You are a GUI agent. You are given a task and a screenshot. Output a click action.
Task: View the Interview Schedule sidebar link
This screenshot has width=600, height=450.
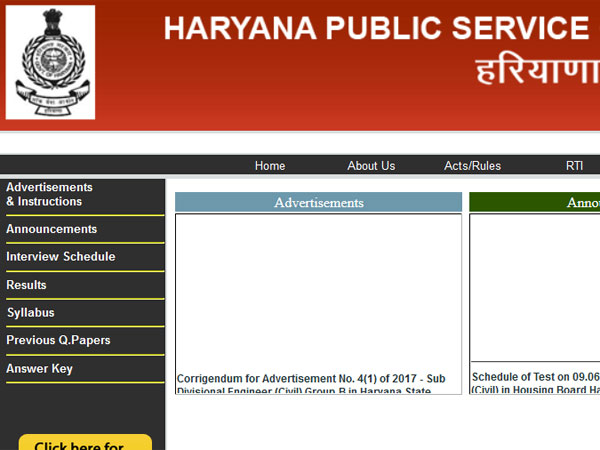pyautogui.click(x=61, y=257)
